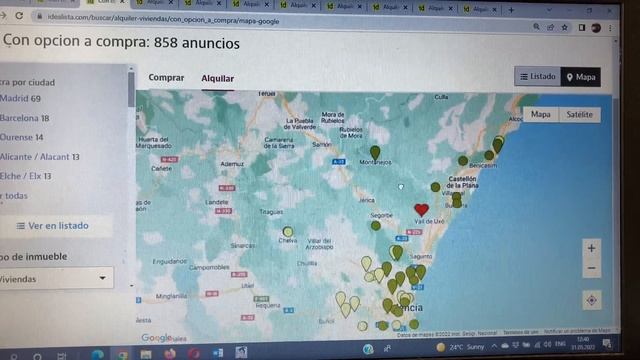This screenshot has height=360, width=640.
Task: Open the listing pin at Montanejos
Action: (375, 152)
